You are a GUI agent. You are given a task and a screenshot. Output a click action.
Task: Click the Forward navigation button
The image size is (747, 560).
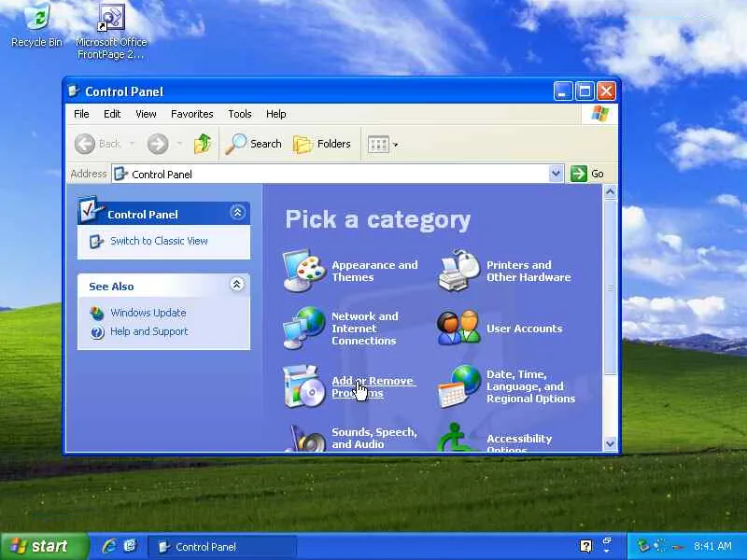[158, 144]
